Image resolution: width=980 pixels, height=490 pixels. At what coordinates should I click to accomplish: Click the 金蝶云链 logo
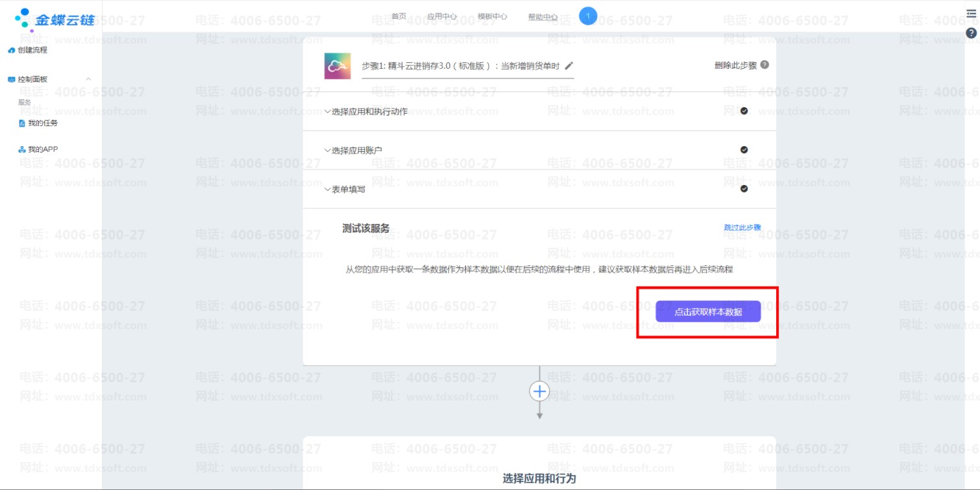point(55,19)
